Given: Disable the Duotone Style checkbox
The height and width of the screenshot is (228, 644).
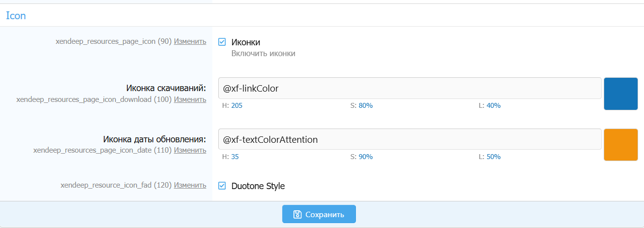Looking at the screenshot, I should pos(222,186).
